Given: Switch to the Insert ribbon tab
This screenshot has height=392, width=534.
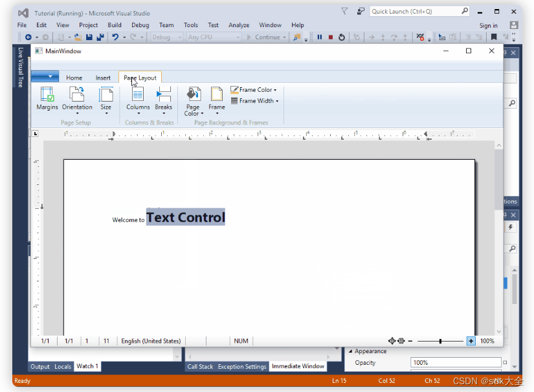Looking at the screenshot, I should pyautogui.click(x=103, y=77).
